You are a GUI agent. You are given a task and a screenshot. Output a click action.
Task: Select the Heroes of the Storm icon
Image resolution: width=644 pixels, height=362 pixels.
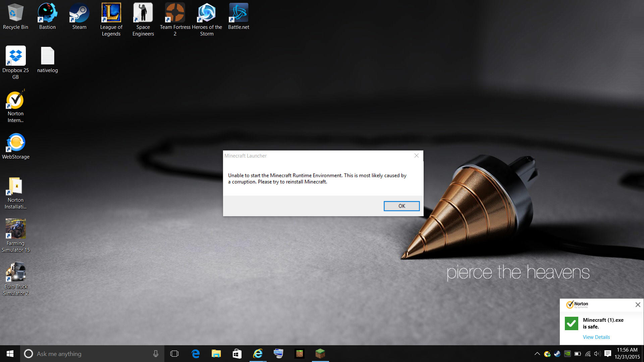point(207,16)
